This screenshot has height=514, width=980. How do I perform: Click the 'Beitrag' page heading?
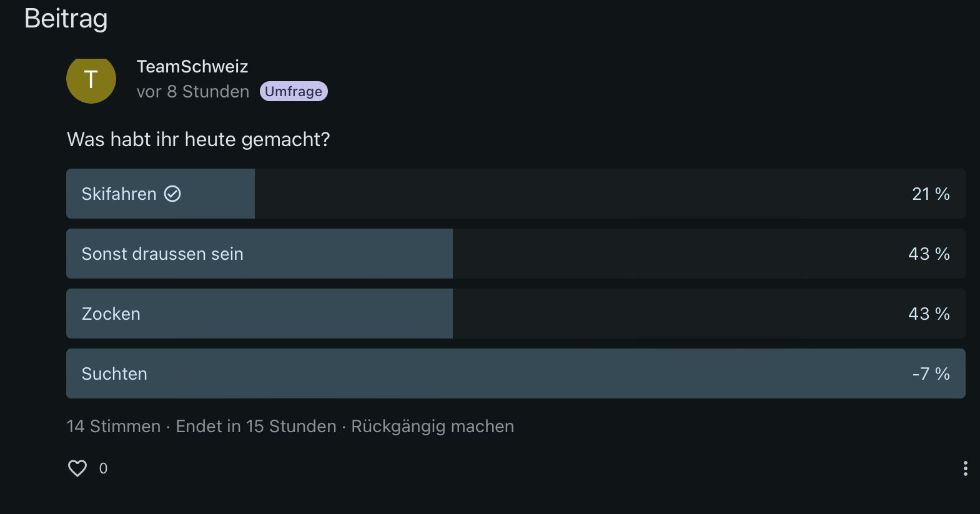click(66, 19)
